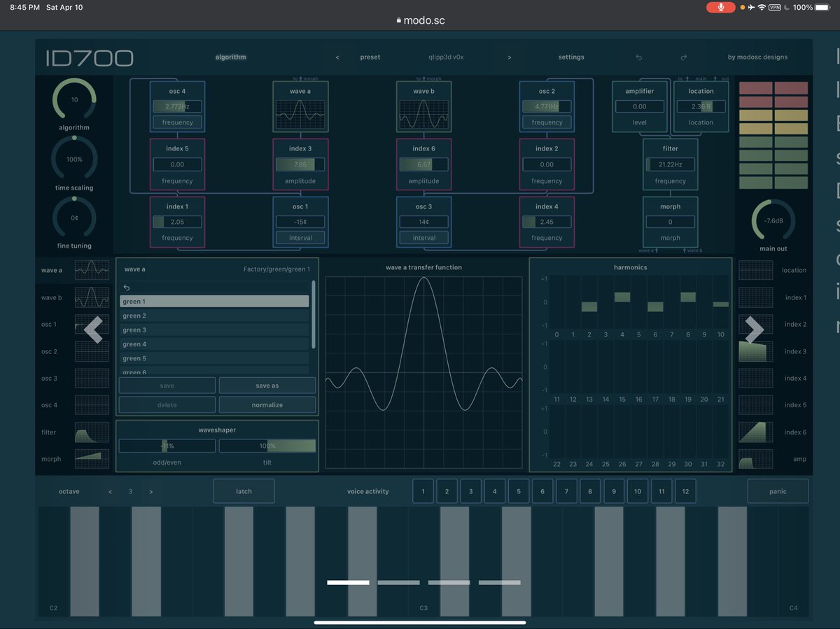The width and height of the screenshot is (840, 629).
Task: Select green 3 in wave list
Action: click(214, 330)
